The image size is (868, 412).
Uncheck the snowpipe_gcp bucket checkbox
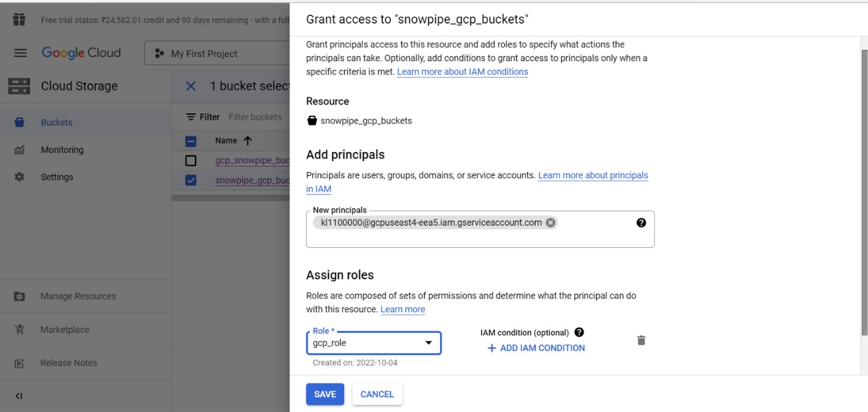tap(191, 180)
